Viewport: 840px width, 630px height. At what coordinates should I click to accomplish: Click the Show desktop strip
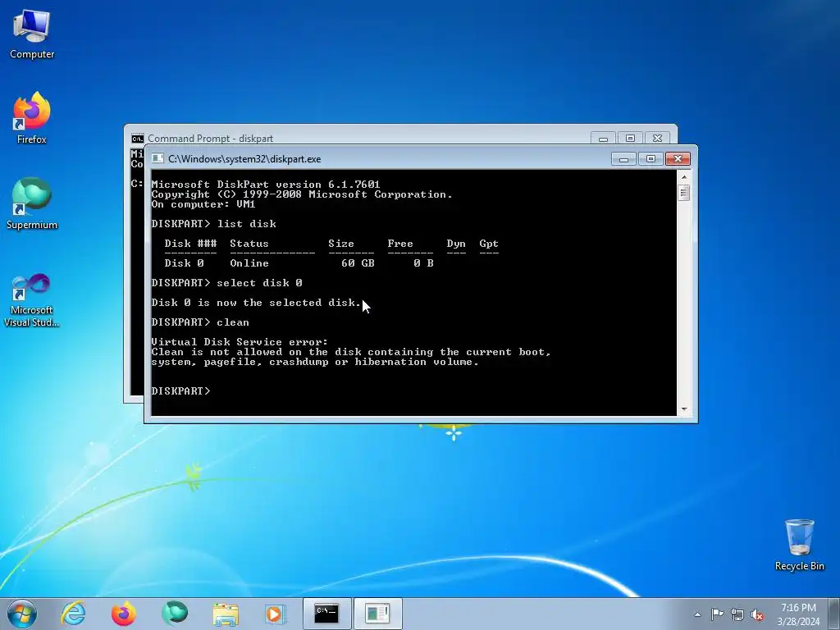pyautogui.click(x=835, y=614)
